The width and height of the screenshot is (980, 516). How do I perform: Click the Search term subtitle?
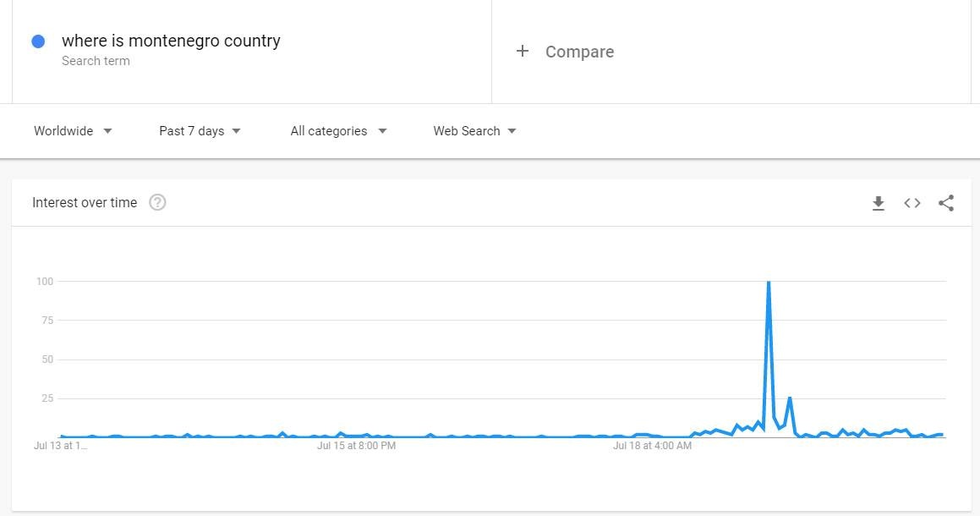click(x=96, y=61)
